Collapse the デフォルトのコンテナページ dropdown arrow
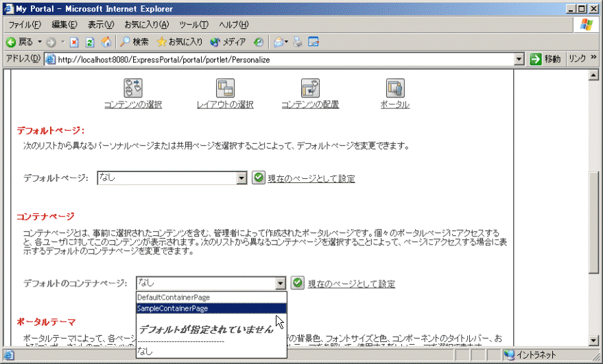Screen dimensions: 603x364 [x=281, y=283]
